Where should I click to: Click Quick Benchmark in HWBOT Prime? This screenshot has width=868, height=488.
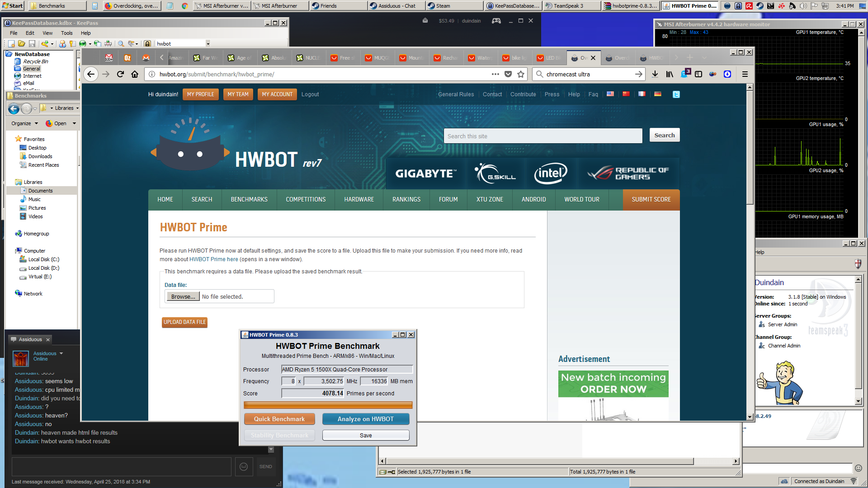coord(279,419)
